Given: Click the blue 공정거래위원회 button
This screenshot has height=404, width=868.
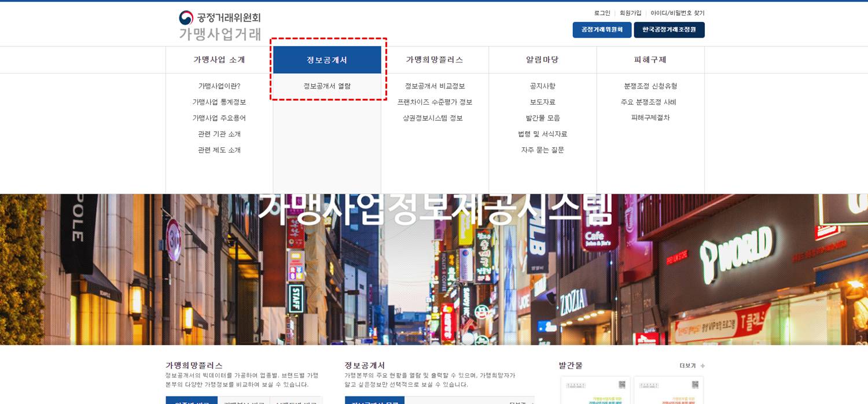Looking at the screenshot, I should 602,29.
